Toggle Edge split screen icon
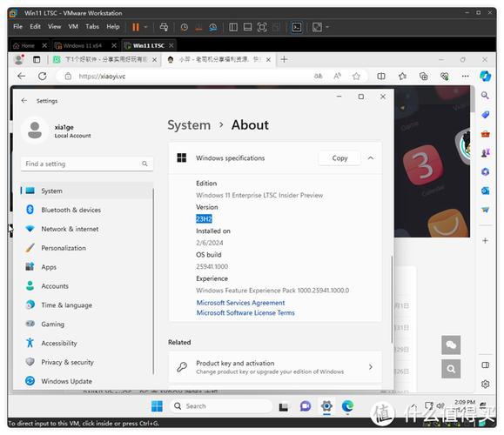This screenshot has height=435, width=504. (x=381, y=77)
